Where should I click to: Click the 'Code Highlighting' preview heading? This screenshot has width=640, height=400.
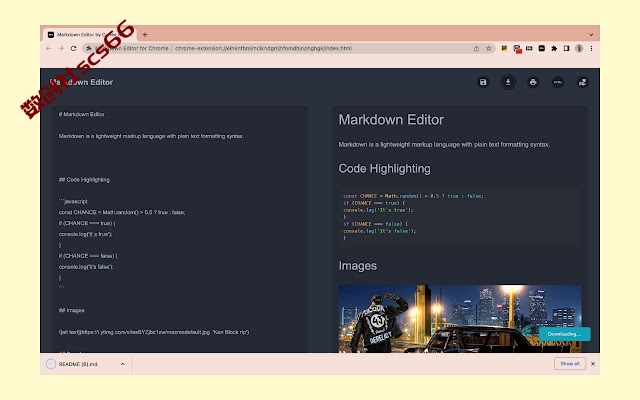tap(384, 169)
